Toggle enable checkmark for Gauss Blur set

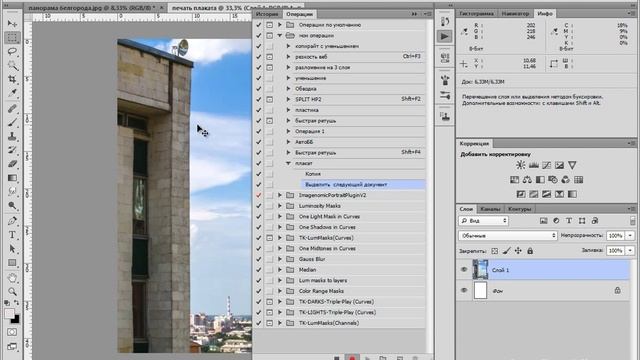[x=258, y=259]
